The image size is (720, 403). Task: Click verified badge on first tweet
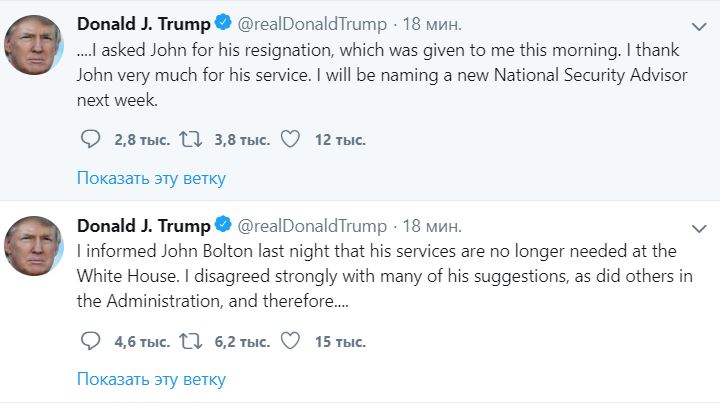(x=224, y=23)
